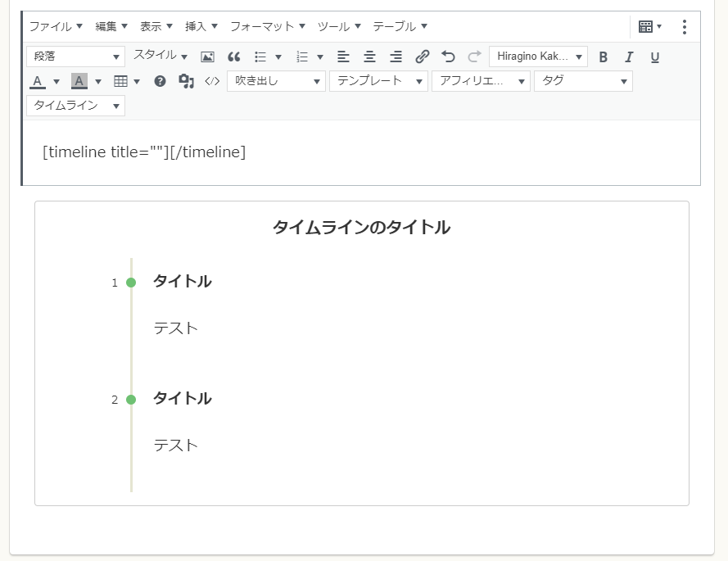The image size is (728, 561).
Task: Open the フォーマット menu
Action: pos(268,26)
